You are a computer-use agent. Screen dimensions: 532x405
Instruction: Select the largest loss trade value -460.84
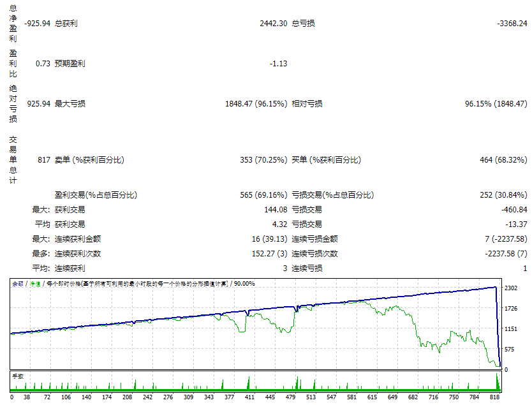click(514, 210)
